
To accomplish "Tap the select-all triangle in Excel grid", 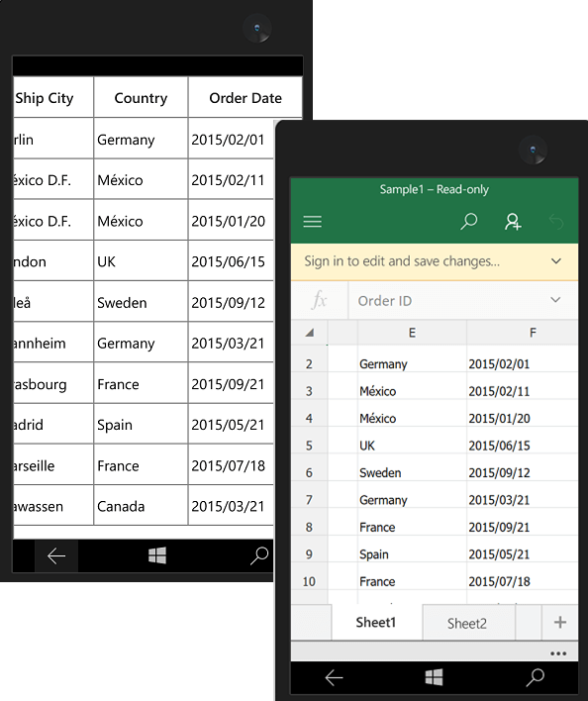I will tap(309, 333).
